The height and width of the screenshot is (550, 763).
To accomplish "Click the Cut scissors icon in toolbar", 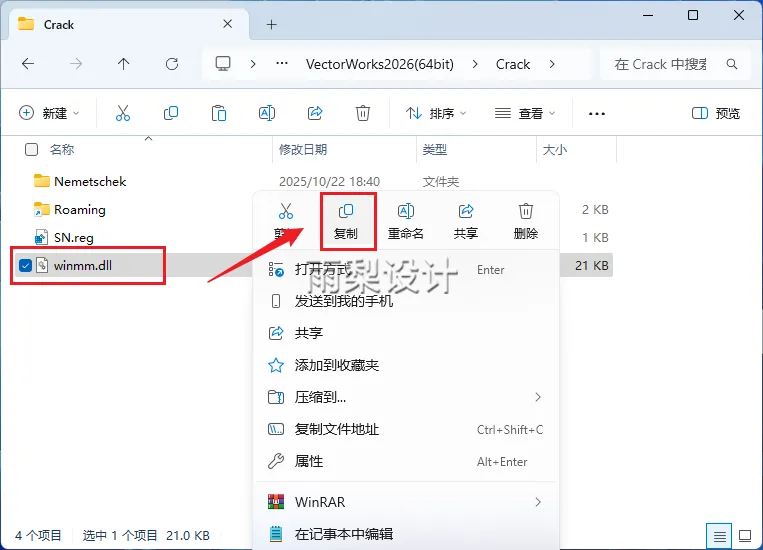I will click(123, 113).
